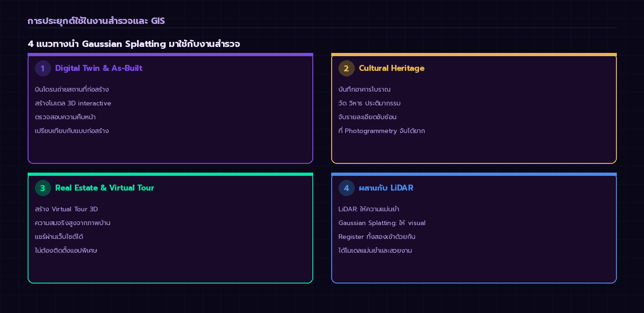Click the number 1 badge icon
The image size is (644, 313).
tap(43, 69)
